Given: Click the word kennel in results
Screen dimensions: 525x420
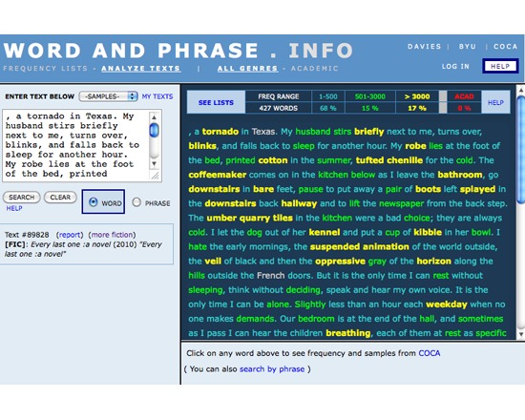Looking at the screenshot, I should pos(325,232).
